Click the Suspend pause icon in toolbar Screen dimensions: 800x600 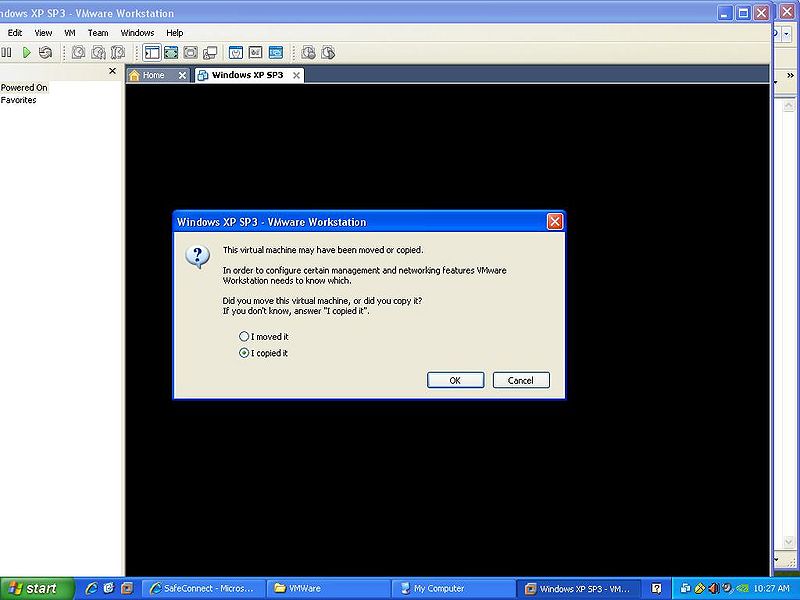[7, 52]
